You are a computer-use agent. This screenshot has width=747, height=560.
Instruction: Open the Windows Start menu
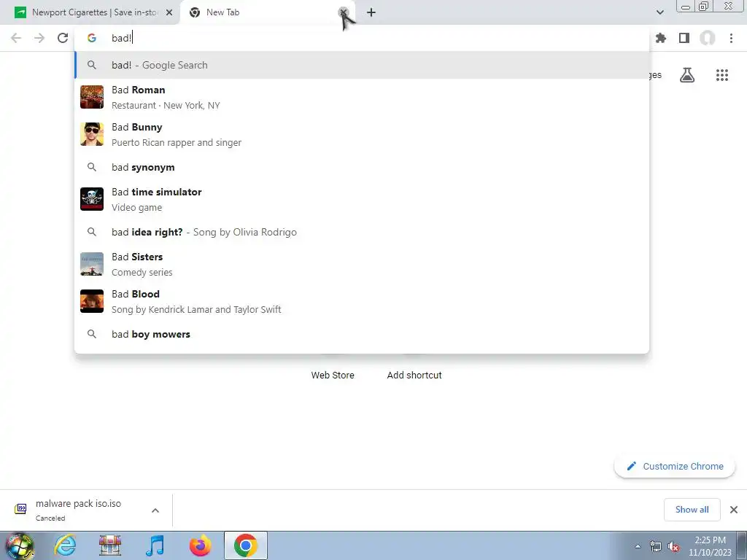tap(20, 545)
